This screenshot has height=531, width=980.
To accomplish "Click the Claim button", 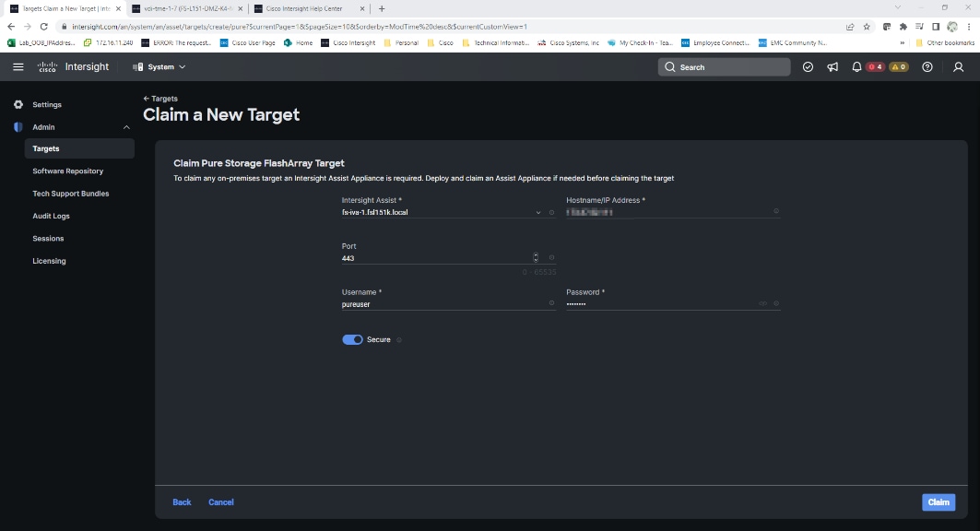I will click(x=939, y=502).
